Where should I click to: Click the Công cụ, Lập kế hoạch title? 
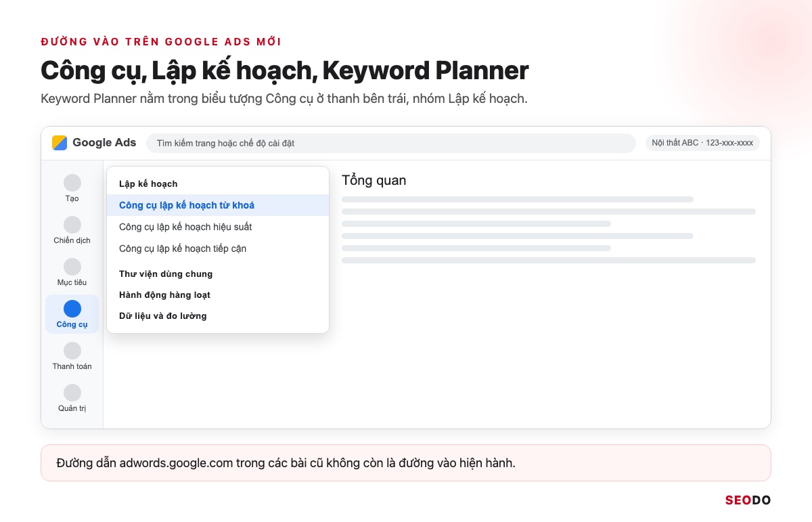pos(285,71)
